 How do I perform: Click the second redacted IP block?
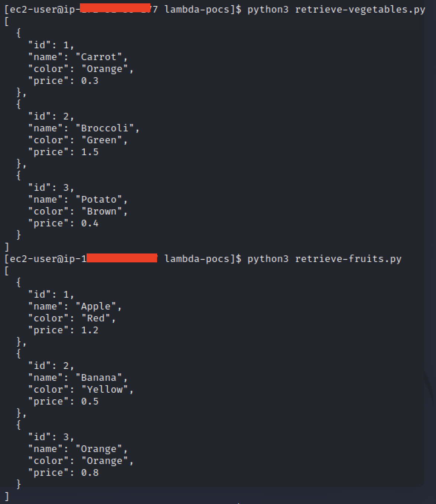tap(122, 258)
